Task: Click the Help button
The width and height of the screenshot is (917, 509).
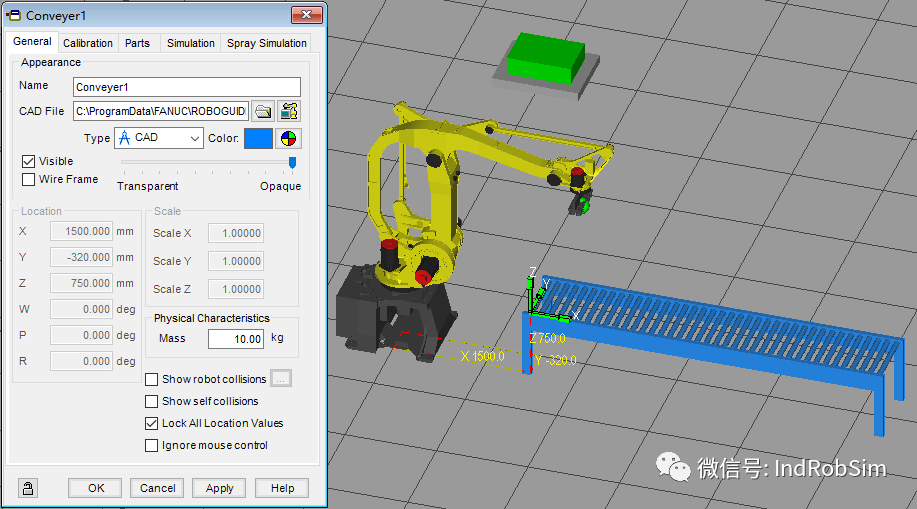Action: [x=282, y=488]
